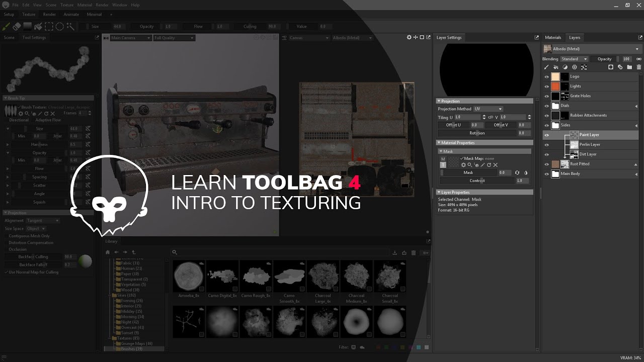Open the Albedo (Metal) channel dropdown
Image resolution: width=644 pixels, height=362 pixels.
coord(592,49)
